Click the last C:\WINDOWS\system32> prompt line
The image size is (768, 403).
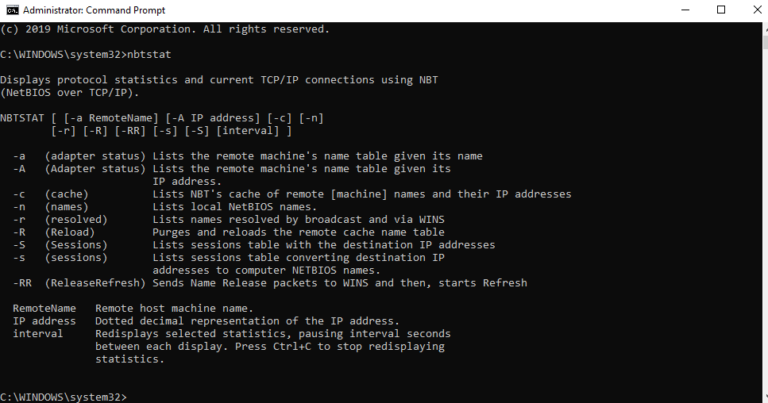[x=64, y=397]
